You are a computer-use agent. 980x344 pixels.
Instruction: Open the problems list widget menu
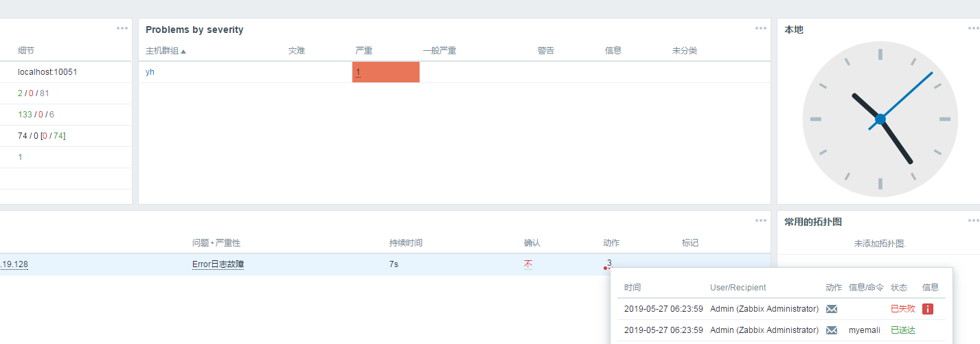(x=760, y=220)
